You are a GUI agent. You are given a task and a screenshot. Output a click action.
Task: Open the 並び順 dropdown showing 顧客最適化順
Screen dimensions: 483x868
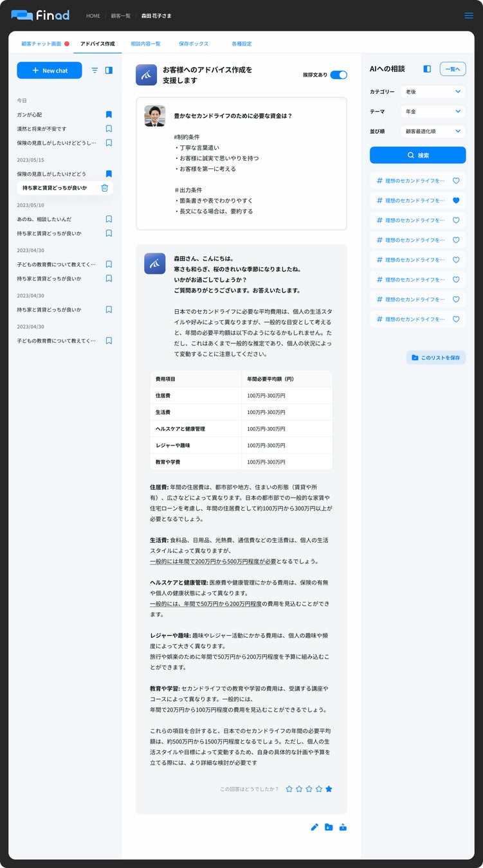[433, 131]
